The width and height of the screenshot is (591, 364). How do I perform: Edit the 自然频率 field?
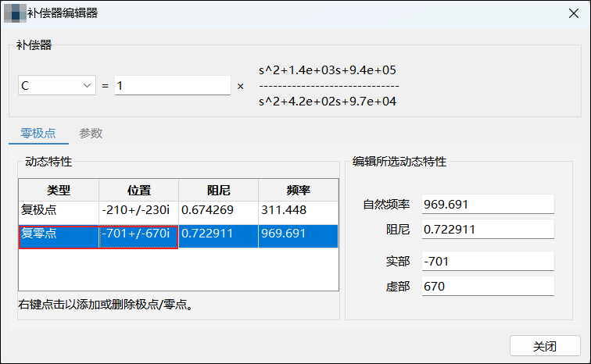tap(487, 205)
